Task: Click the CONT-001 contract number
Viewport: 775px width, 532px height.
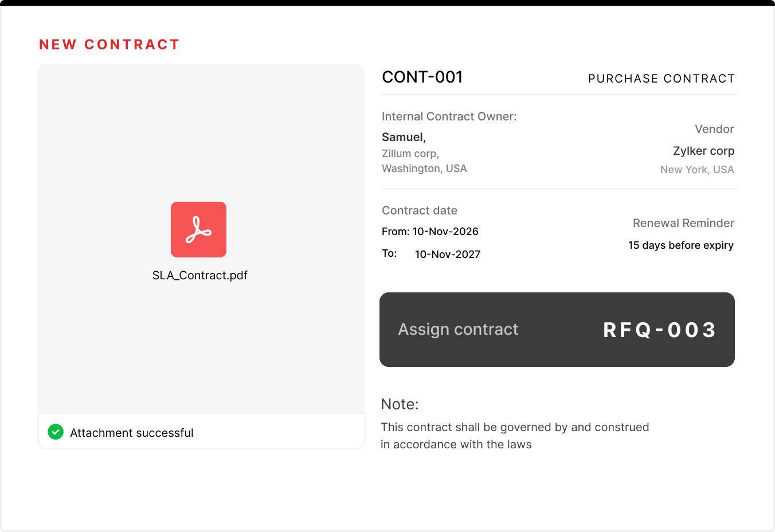Action: (x=422, y=77)
